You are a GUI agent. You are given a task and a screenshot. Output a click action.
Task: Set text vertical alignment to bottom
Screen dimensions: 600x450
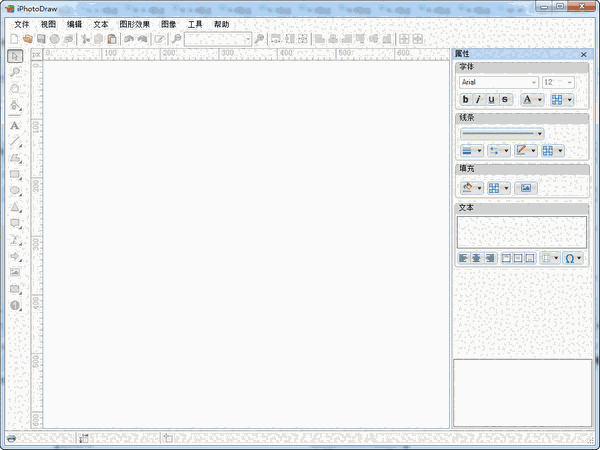point(530,258)
